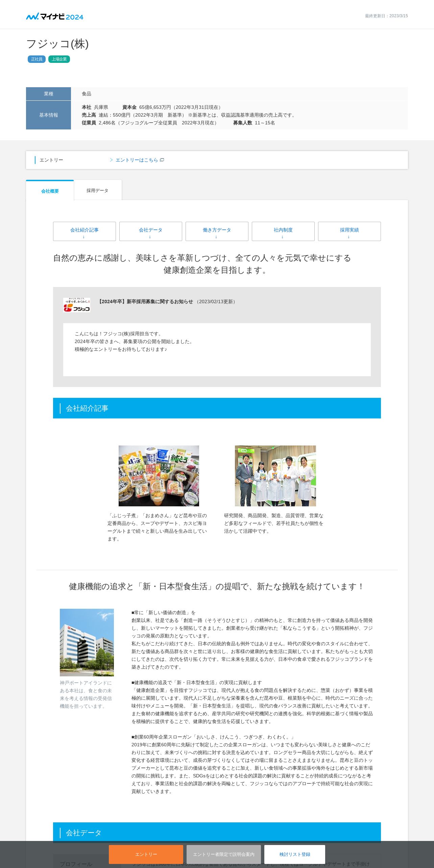This screenshot has width=434, height=868.
Task: Click the 検討リスト登録 button
Action: (x=295, y=854)
